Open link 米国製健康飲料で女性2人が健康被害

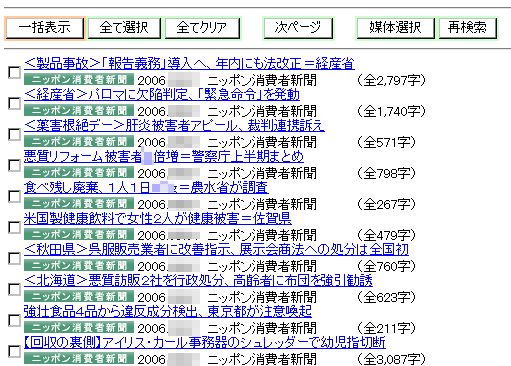coord(158,218)
